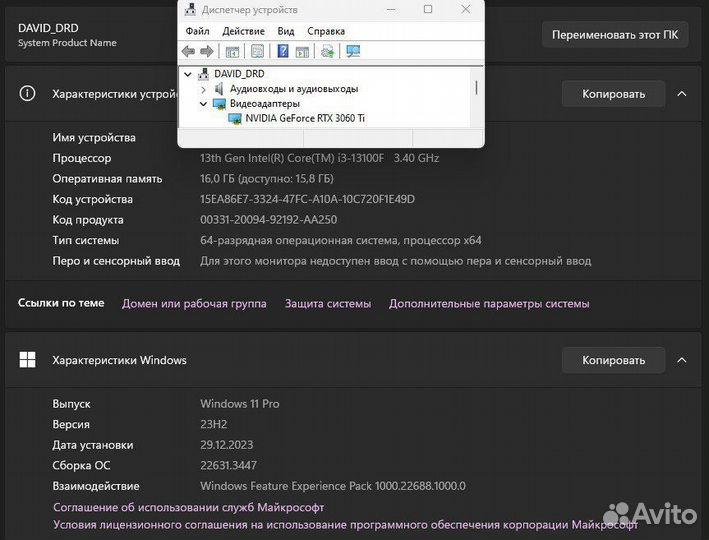Open the Microsoft software license terms link
709x540 pixels.
coord(345,525)
